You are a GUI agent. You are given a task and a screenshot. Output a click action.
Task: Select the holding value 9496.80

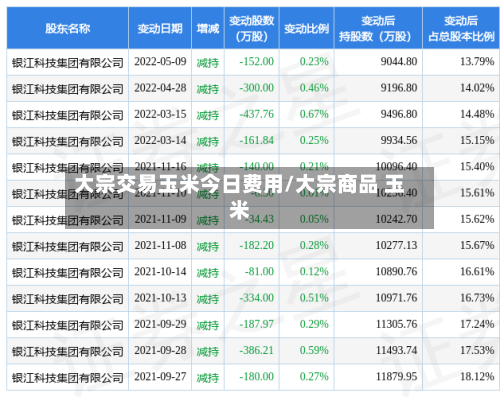point(399,114)
